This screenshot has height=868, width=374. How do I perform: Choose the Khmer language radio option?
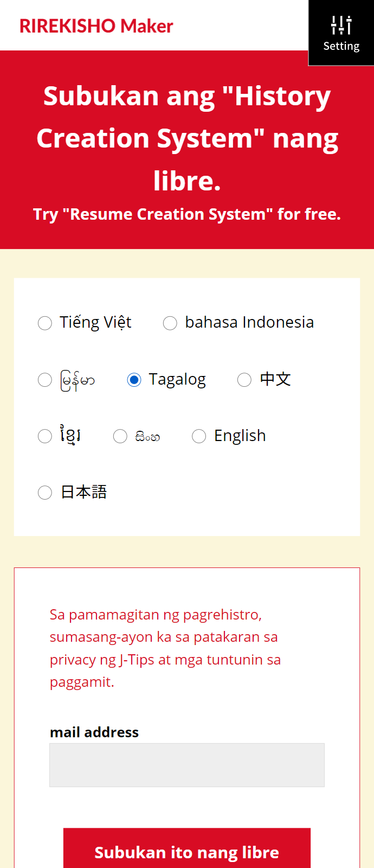pos(45,436)
